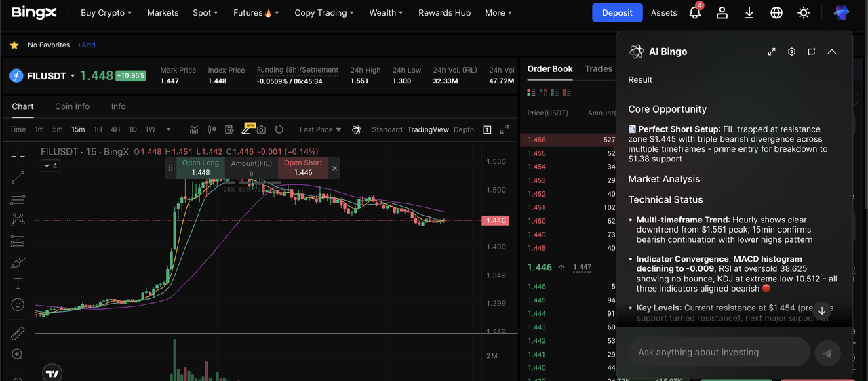Viewport: 868px width, 381px height.
Task: Toggle the favorite star for FILUSDT
Action: point(14,45)
